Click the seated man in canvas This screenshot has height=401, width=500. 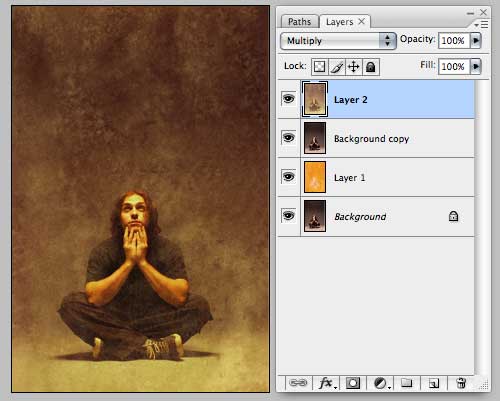click(135, 277)
